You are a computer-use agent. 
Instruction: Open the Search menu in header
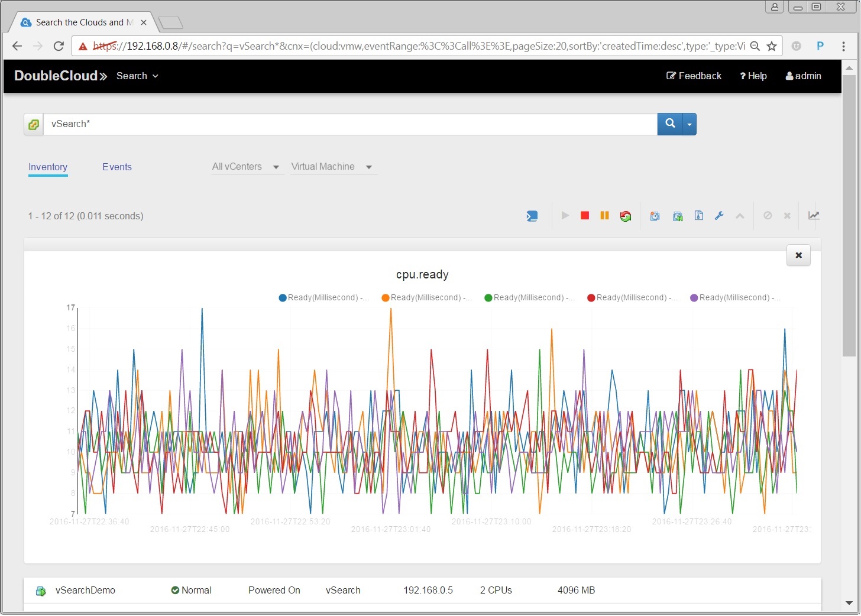(137, 76)
